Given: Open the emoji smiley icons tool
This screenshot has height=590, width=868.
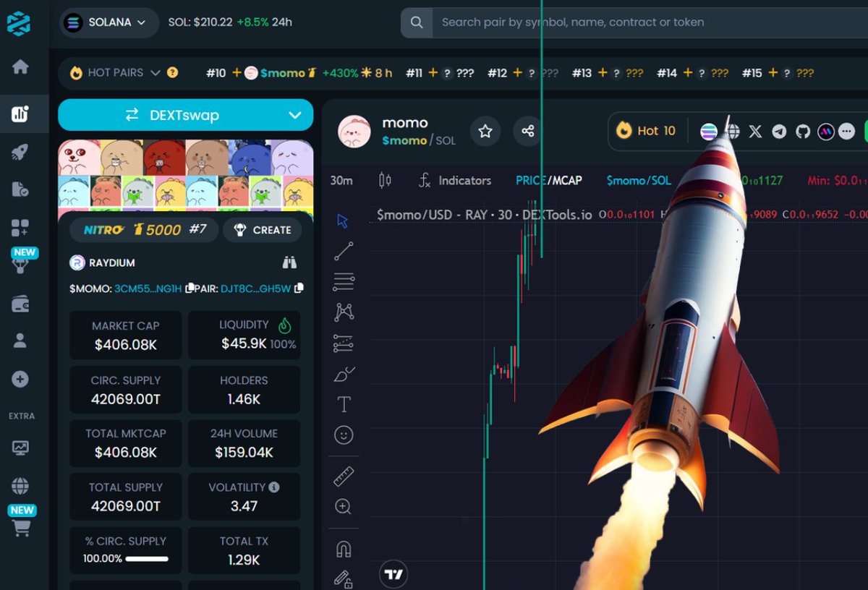Looking at the screenshot, I should click(344, 435).
